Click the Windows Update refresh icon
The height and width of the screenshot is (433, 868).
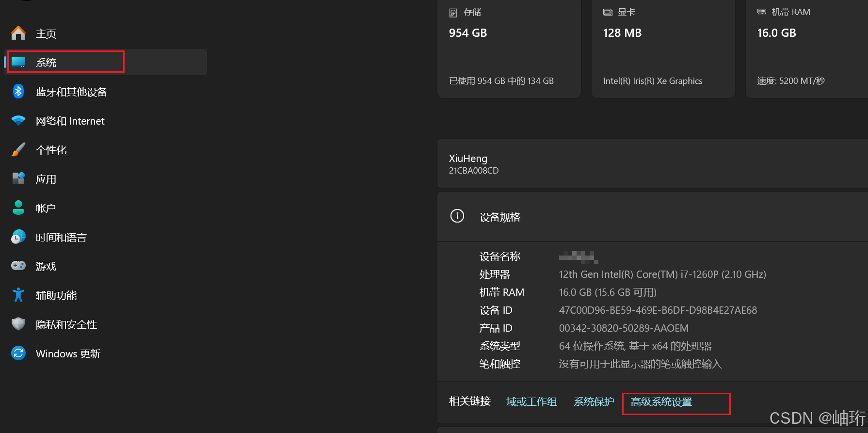18,353
